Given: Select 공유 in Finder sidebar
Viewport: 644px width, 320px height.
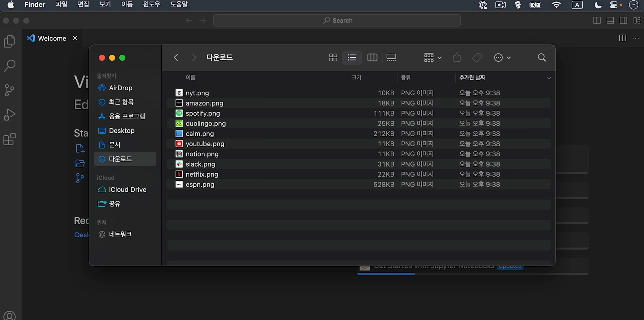Looking at the screenshot, I should click(125, 204).
